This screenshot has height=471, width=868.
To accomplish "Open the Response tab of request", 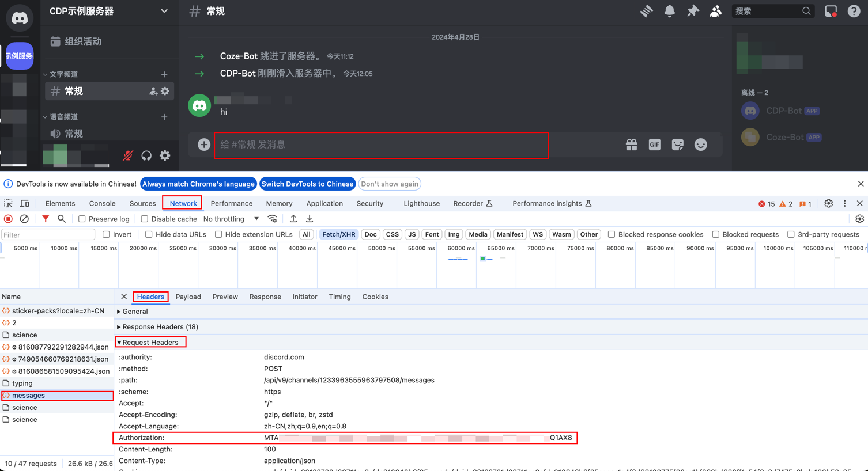I will pos(265,297).
